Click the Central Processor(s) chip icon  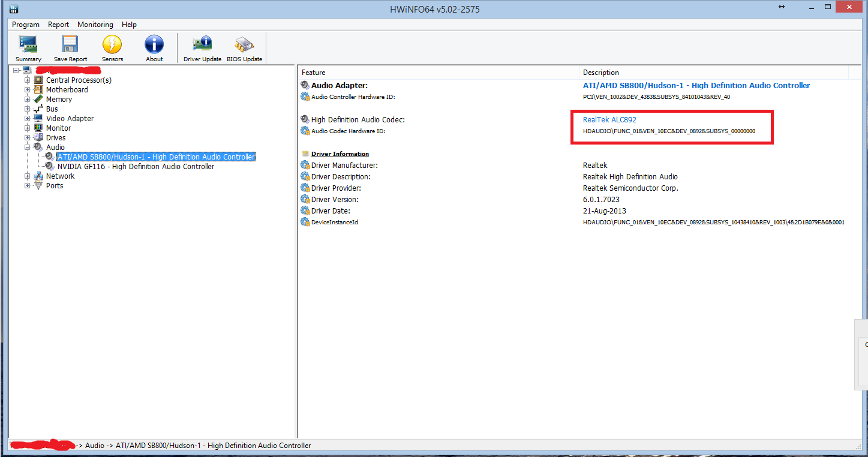(x=38, y=80)
